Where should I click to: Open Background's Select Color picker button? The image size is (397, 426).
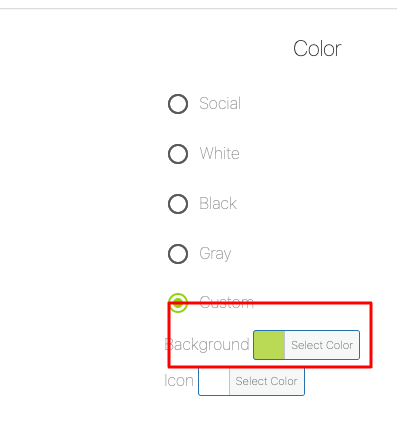pyautogui.click(x=322, y=345)
